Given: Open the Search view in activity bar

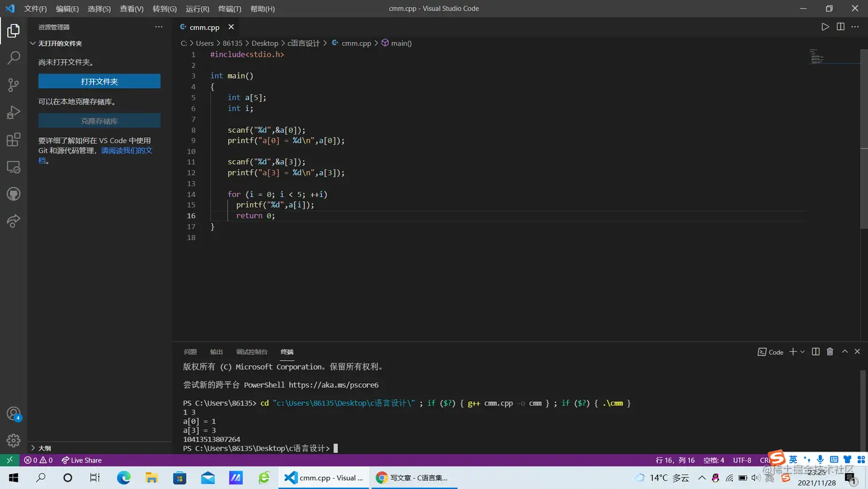Looking at the screenshot, I should tap(13, 57).
